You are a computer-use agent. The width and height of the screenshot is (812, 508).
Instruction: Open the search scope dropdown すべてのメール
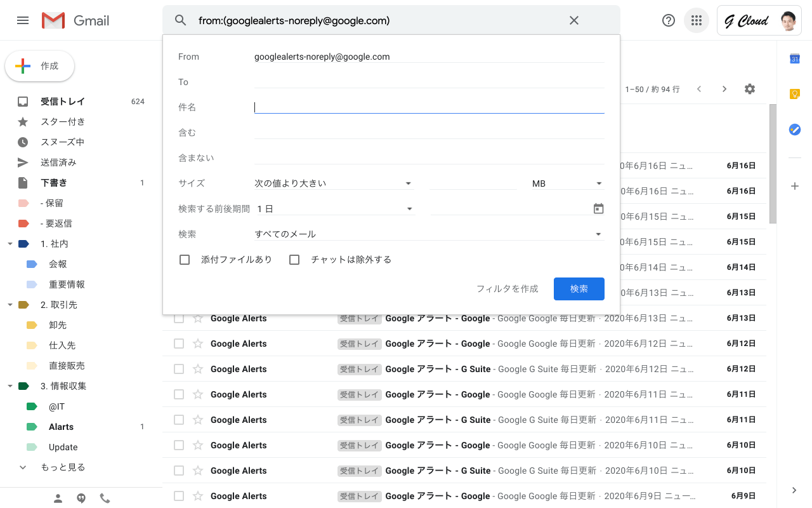(429, 234)
